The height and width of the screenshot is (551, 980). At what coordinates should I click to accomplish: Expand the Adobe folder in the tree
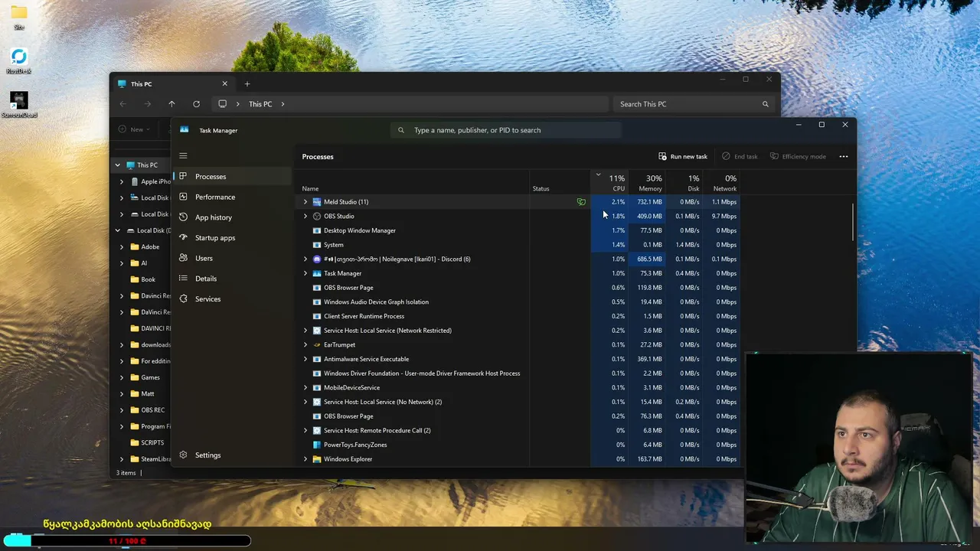coord(122,246)
